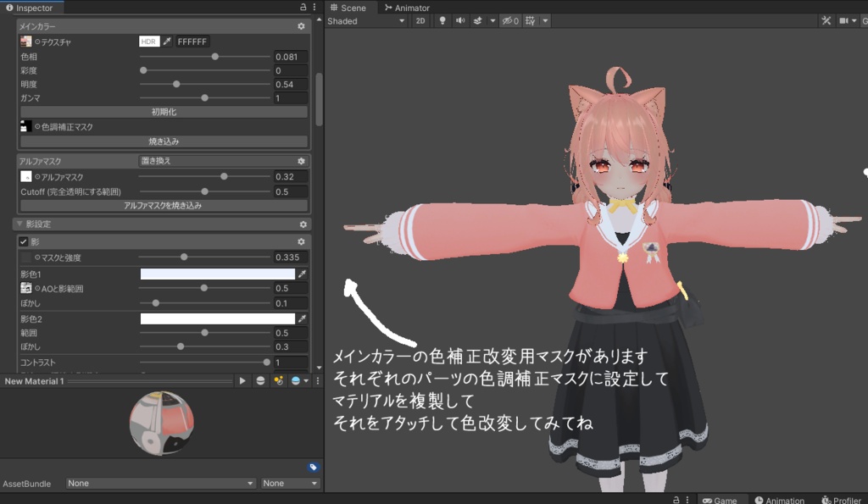Toggle scene audio in the Scene view toolbar
Image resolution: width=868 pixels, height=504 pixels.
(461, 20)
